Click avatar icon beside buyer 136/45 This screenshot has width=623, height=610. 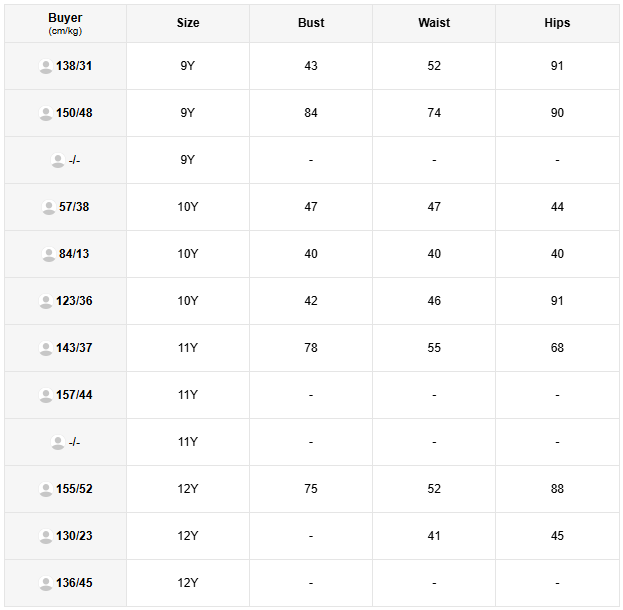coord(46,583)
